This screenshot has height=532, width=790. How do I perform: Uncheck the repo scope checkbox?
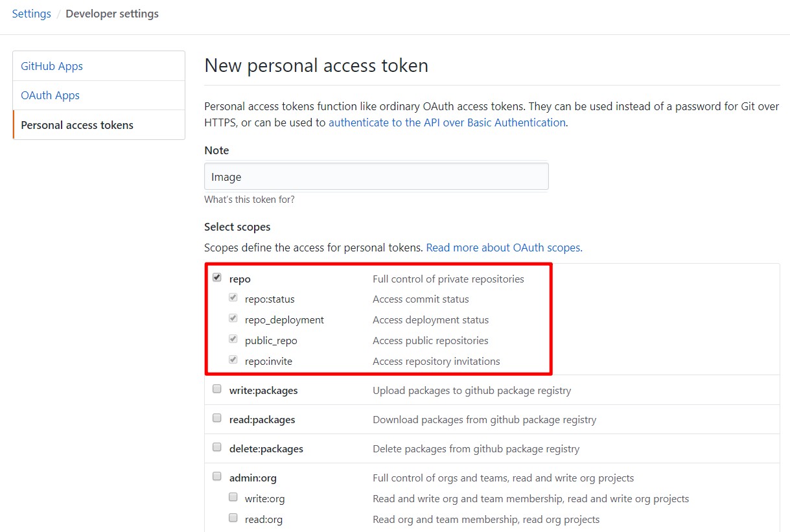(217, 276)
